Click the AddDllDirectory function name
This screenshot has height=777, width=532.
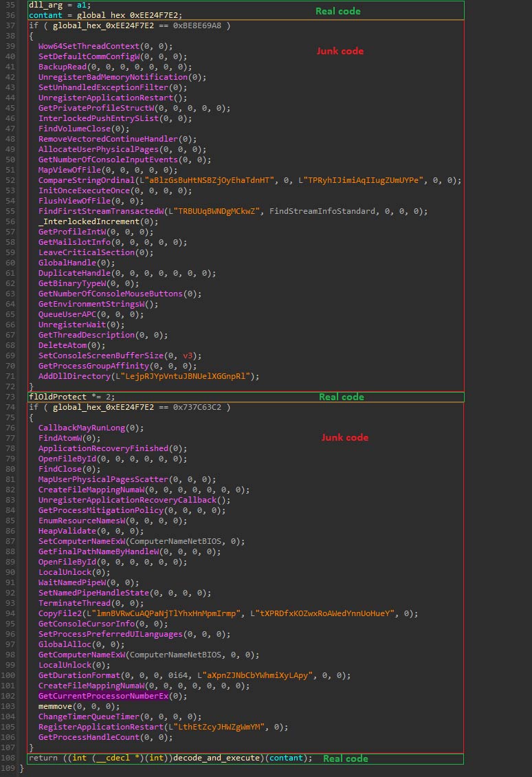pos(74,376)
